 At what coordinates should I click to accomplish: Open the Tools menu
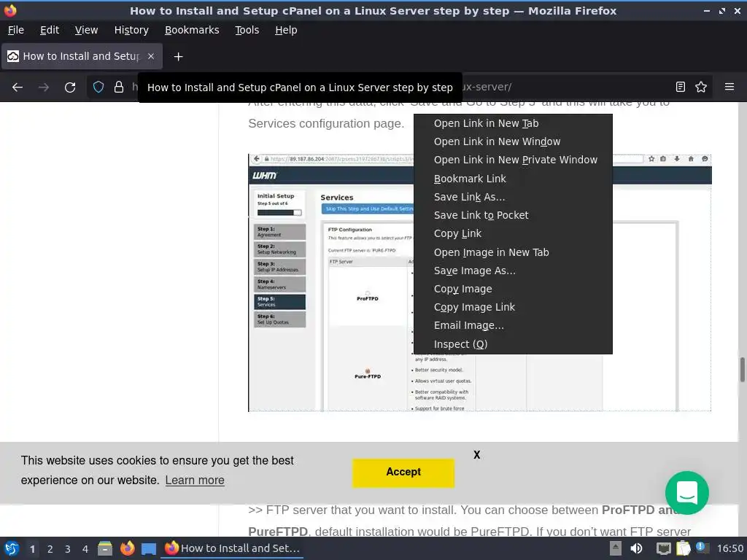coord(247,30)
